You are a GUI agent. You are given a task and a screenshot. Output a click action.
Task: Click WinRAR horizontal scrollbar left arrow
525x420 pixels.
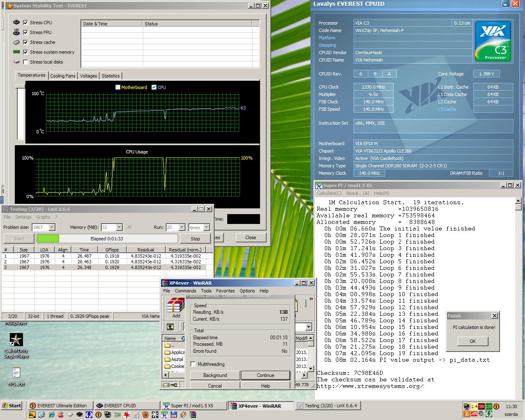166,375
